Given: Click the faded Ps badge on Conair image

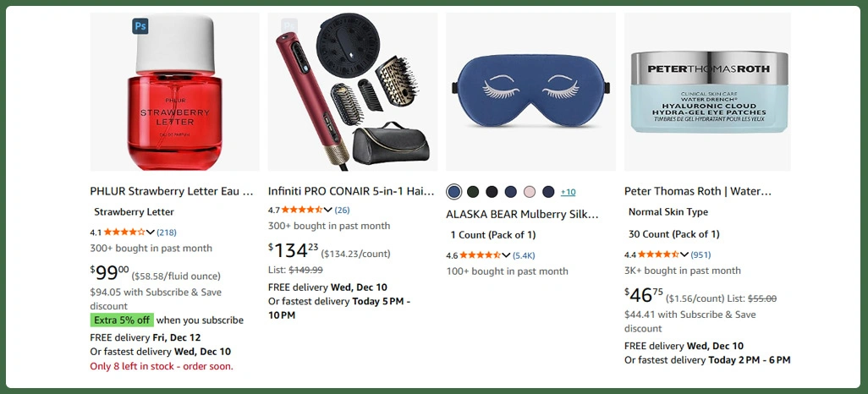Looking at the screenshot, I should [x=289, y=26].
